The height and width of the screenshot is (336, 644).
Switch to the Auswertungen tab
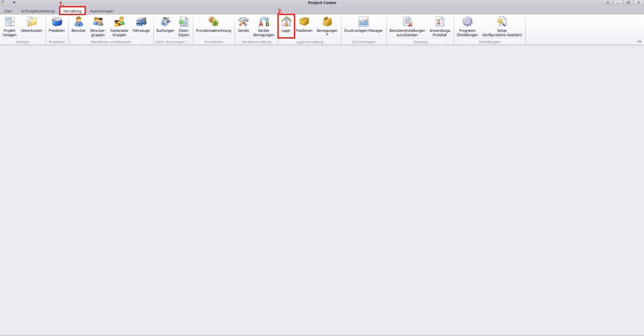click(x=102, y=11)
